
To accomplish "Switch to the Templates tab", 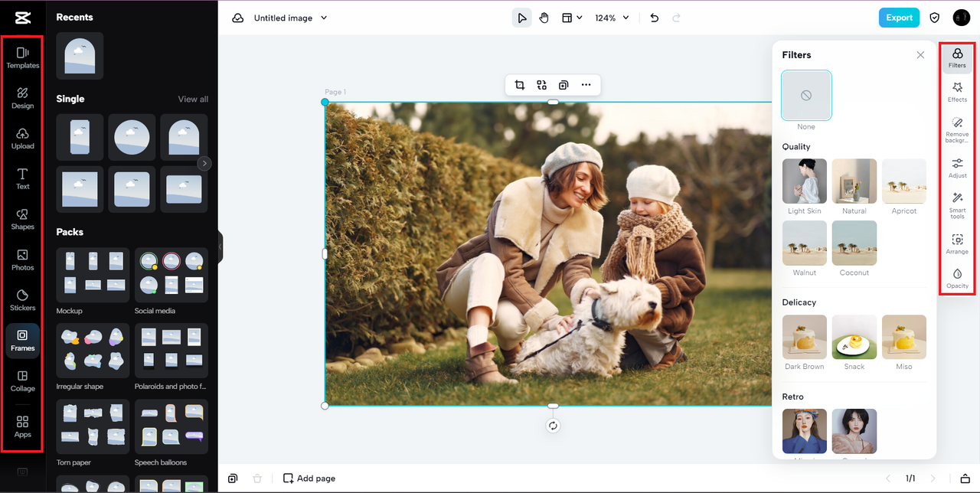I will pyautogui.click(x=22, y=57).
